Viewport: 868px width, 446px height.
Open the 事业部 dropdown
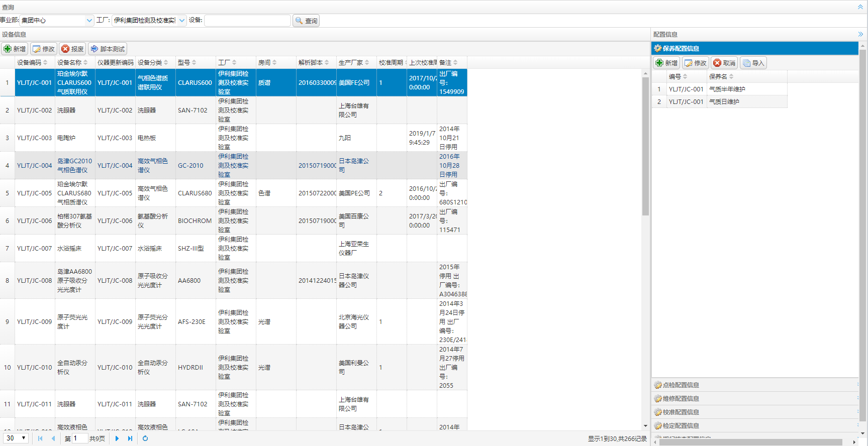(89, 21)
